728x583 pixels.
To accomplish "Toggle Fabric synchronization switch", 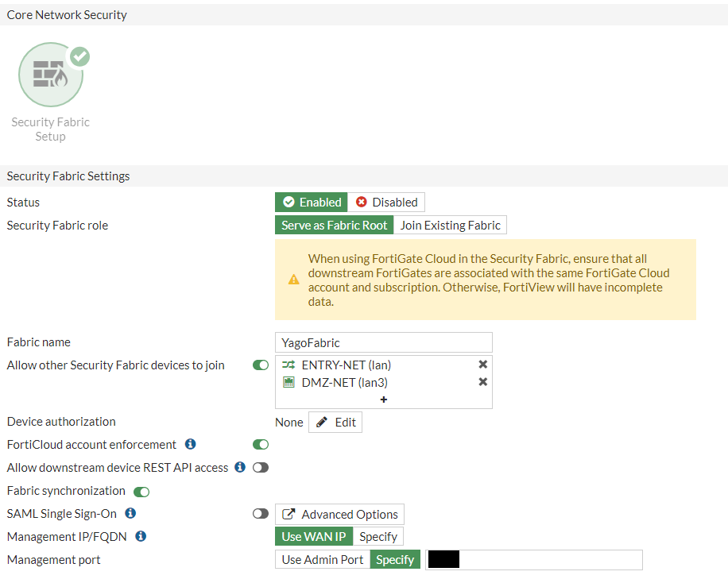I will [141, 492].
